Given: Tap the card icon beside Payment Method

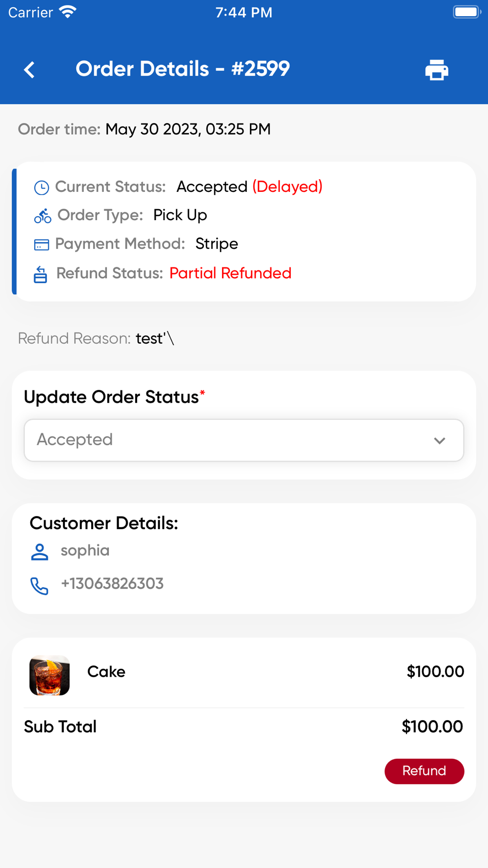Looking at the screenshot, I should tap(41, 245).
